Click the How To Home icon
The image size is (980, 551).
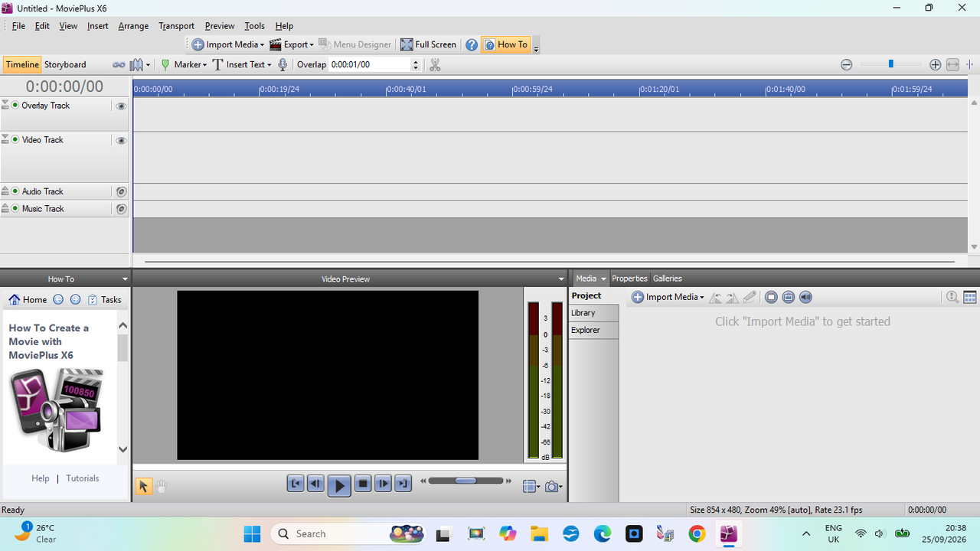click(x=15, y=300)
